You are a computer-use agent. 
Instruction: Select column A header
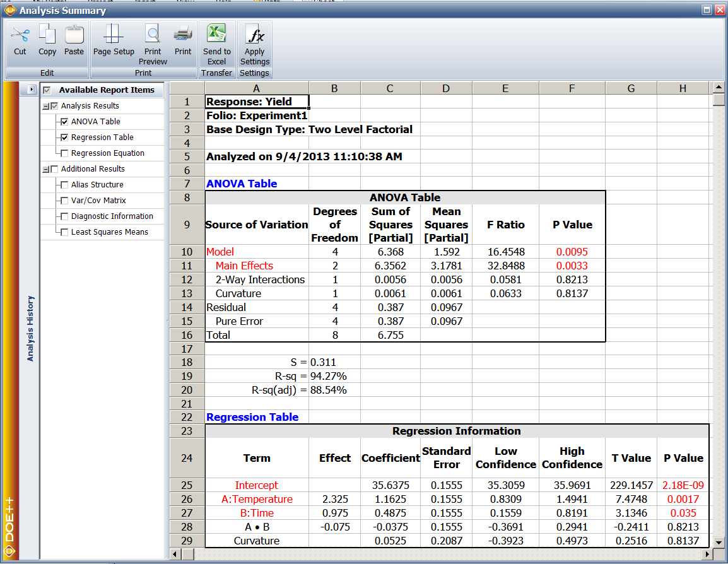point(257,88)
